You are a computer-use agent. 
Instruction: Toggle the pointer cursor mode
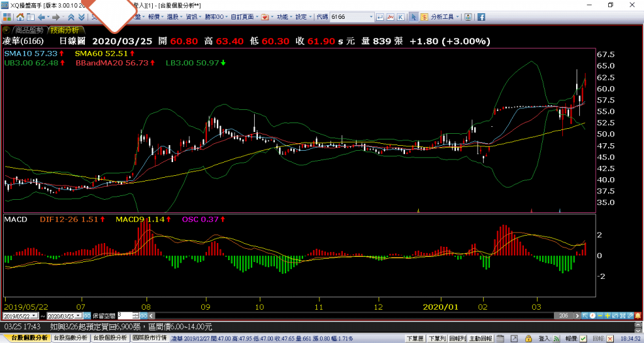[414, 17]
